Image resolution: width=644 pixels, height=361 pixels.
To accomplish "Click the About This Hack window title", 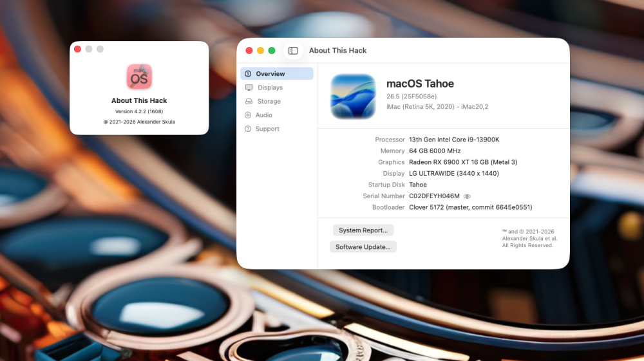I will 337,50.
